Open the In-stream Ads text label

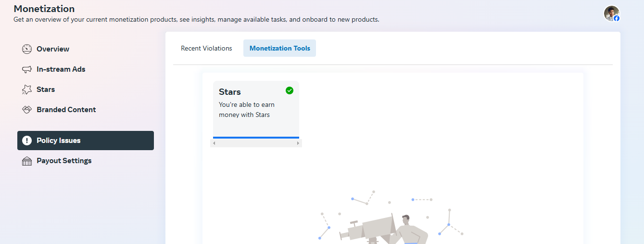click(x=61, y=69)
